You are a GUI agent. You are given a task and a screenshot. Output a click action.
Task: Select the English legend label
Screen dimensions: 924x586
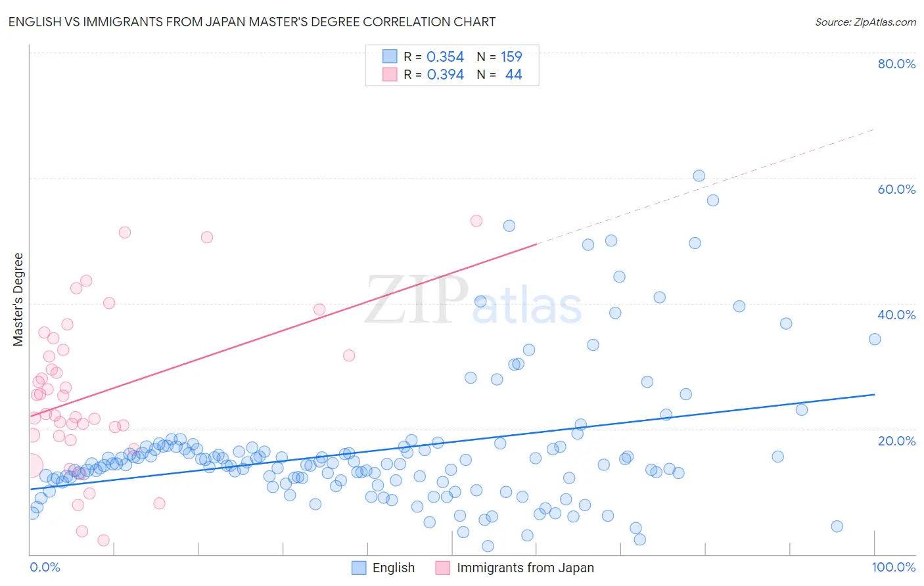click(394, 568)
